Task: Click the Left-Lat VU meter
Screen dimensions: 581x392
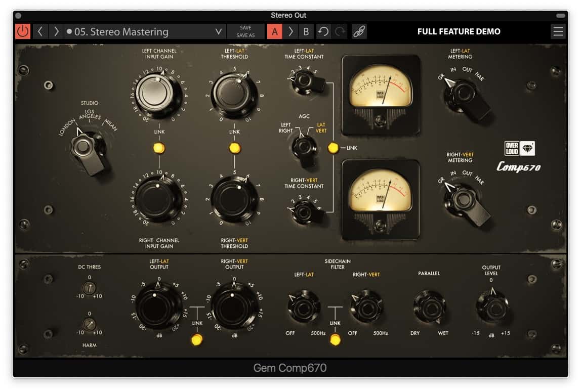Action: pyautogui.click(x=381, y=95)
